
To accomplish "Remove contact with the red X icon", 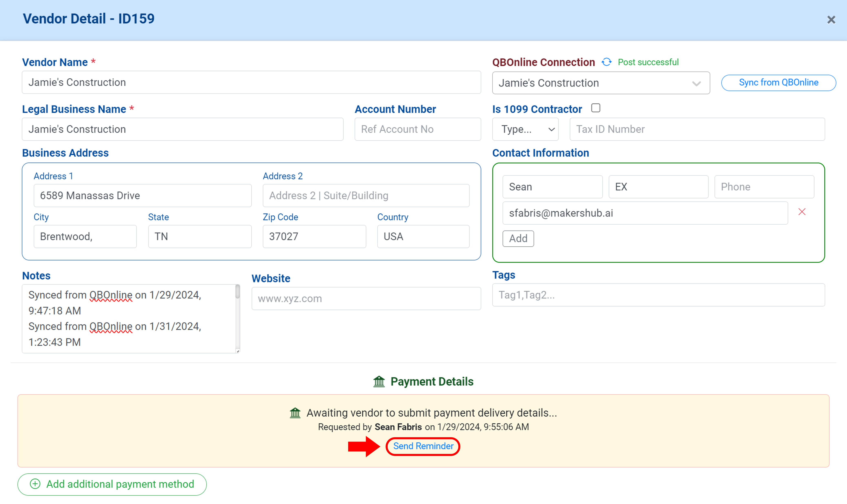I will [x=802, y=212].
